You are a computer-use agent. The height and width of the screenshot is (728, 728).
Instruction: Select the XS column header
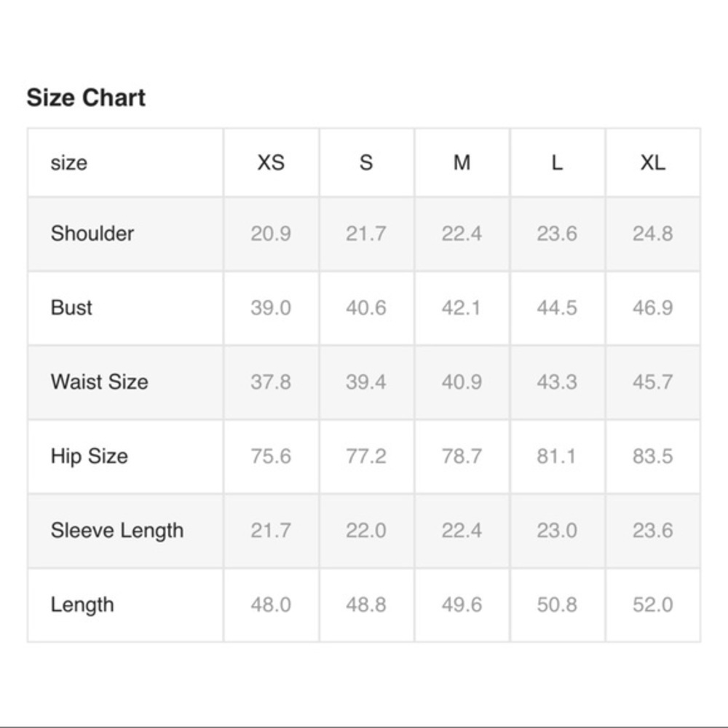point(271,162)
